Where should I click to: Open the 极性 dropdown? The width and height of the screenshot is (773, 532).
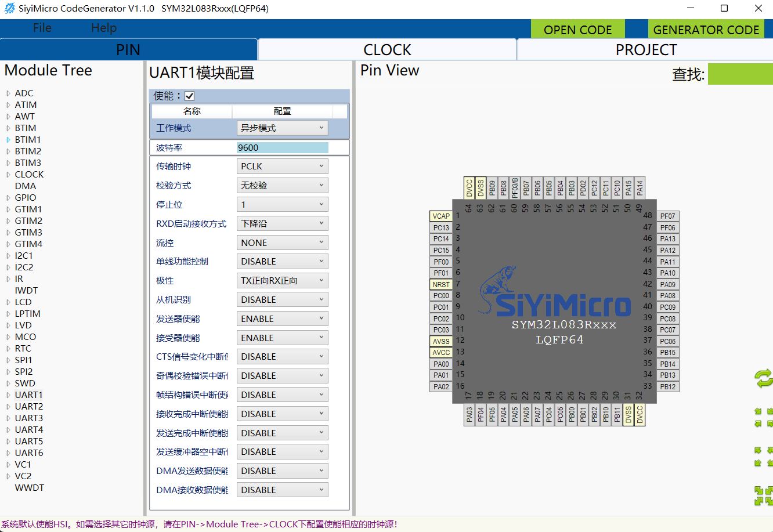pyautogui.click(x=283, y=280)
